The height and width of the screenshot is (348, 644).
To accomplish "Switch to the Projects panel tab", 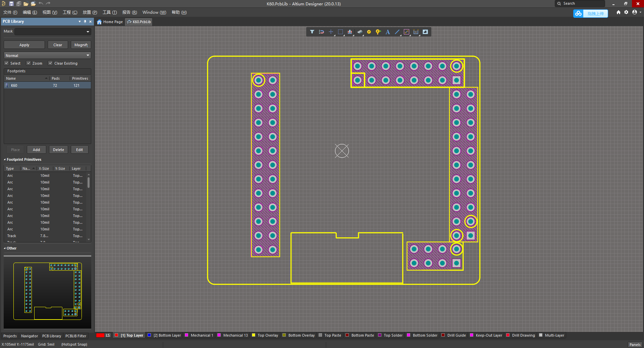I will coord(10,336).
